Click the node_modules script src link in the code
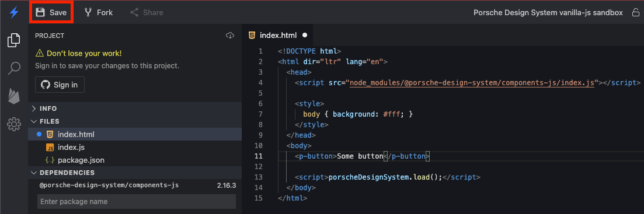Image resolution: width=644 pixels, height=214 pixels. 472,82
